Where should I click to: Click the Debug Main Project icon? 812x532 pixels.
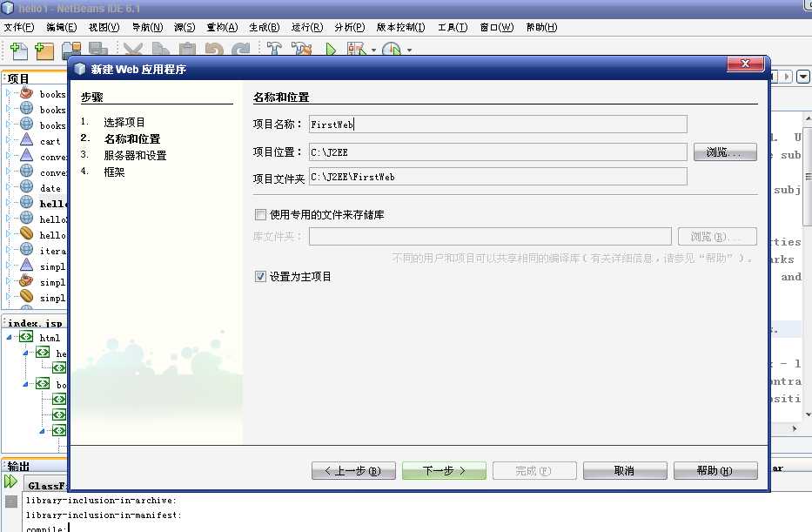[357, 50]
